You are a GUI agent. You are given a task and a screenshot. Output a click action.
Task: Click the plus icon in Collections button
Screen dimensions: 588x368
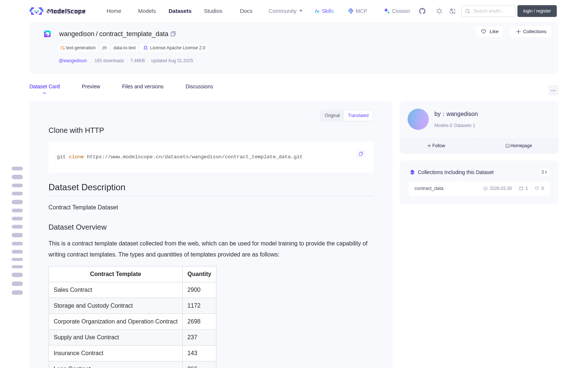pos(519,32)
